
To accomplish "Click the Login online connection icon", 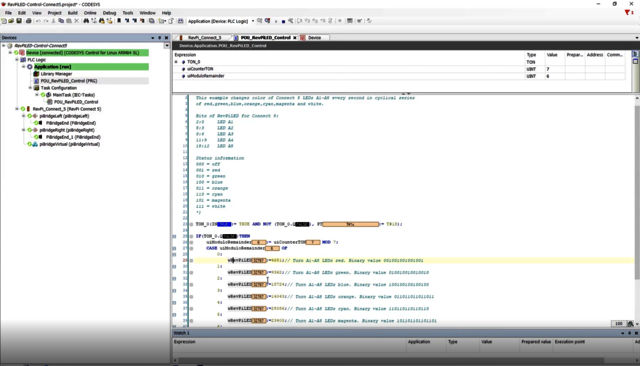I will pyautogui.click(x=260, y=21).
